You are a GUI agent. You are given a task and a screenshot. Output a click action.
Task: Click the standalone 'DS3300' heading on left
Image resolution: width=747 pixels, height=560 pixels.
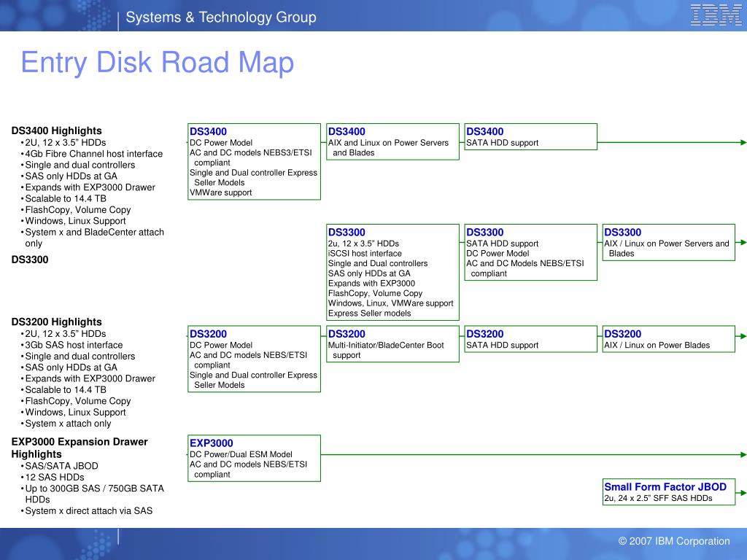click(x=30, y=260)
